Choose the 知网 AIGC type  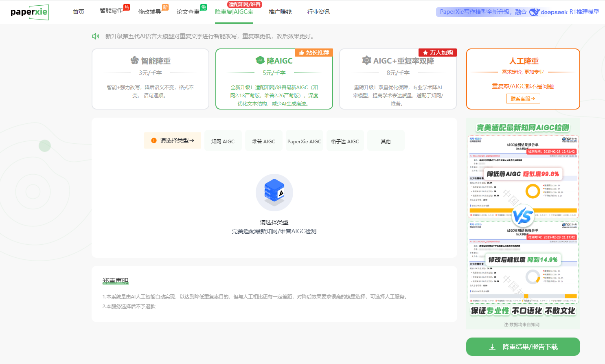coord(223,141)
